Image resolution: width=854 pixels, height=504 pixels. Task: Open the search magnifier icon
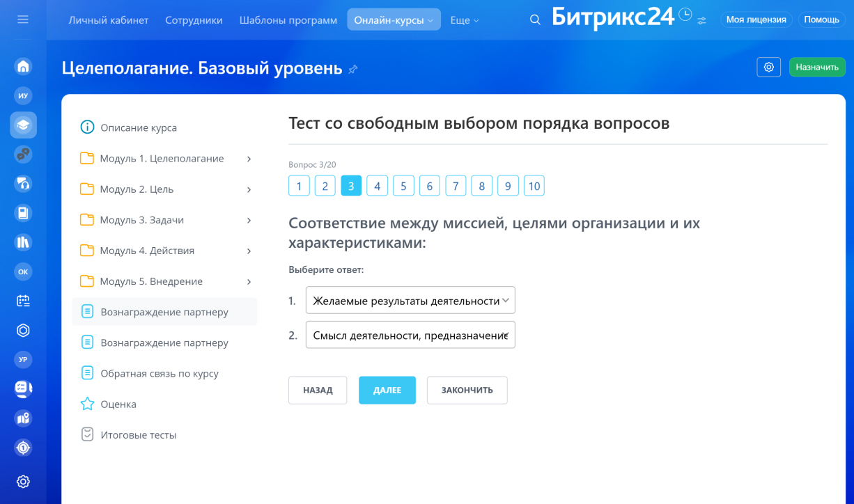click(x=535, y=20)
